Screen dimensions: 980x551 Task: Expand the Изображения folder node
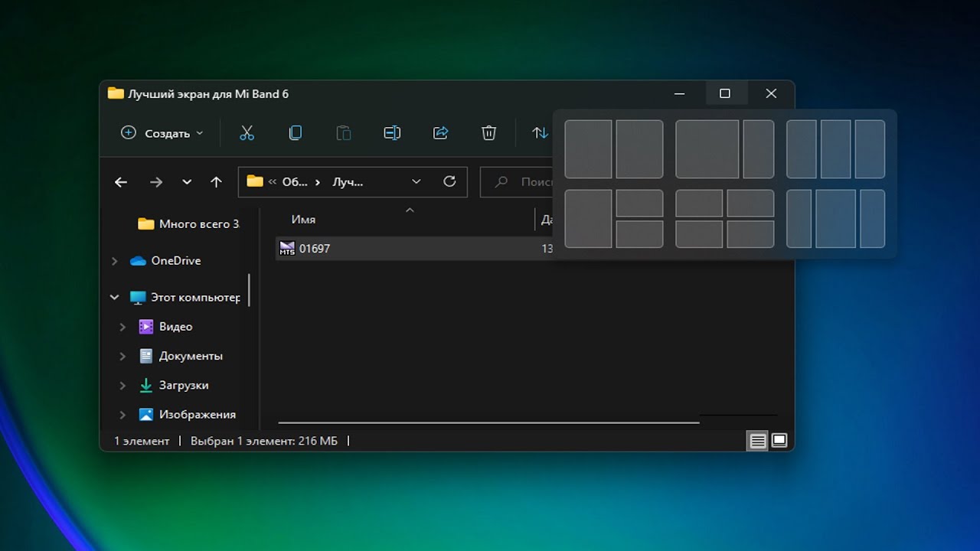[x=122, y=415]
